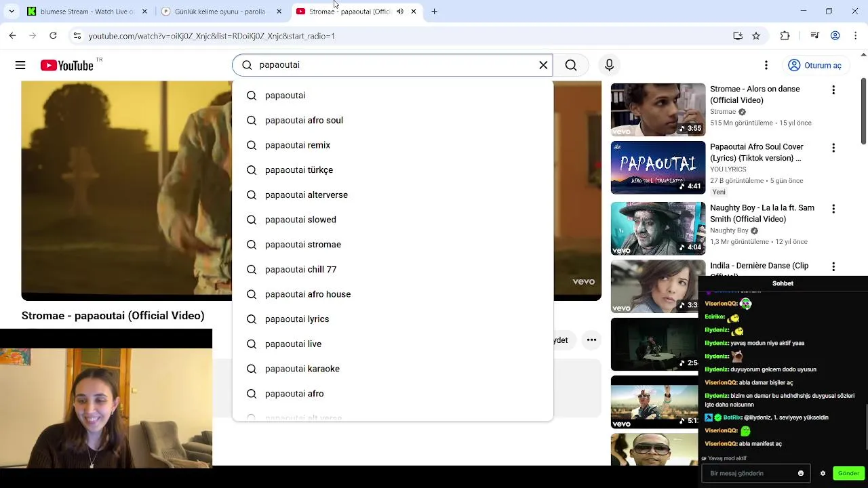
Task: Open Chrome three-dot menu
Action: tap(856, 36)
